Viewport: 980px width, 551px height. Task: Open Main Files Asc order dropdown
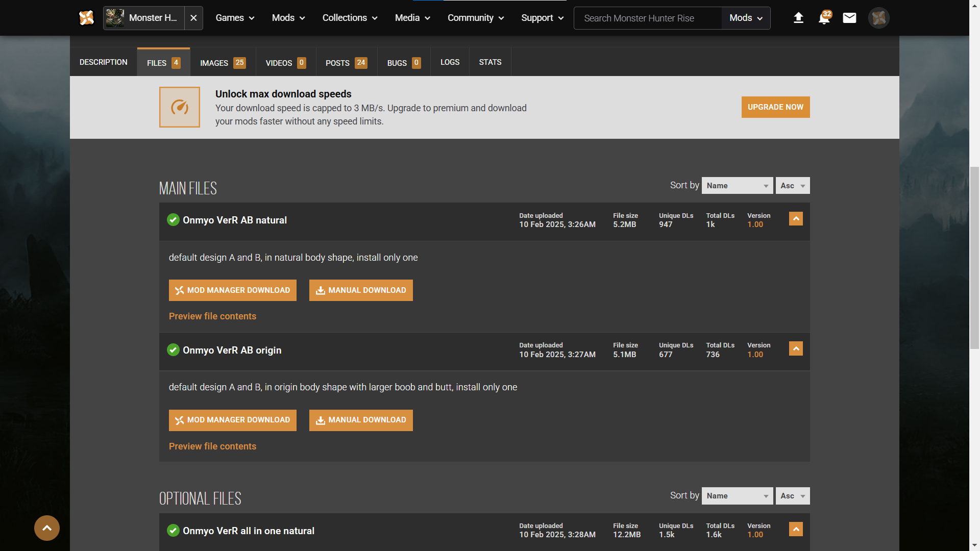pyautogui.click(x=793, y=186)
